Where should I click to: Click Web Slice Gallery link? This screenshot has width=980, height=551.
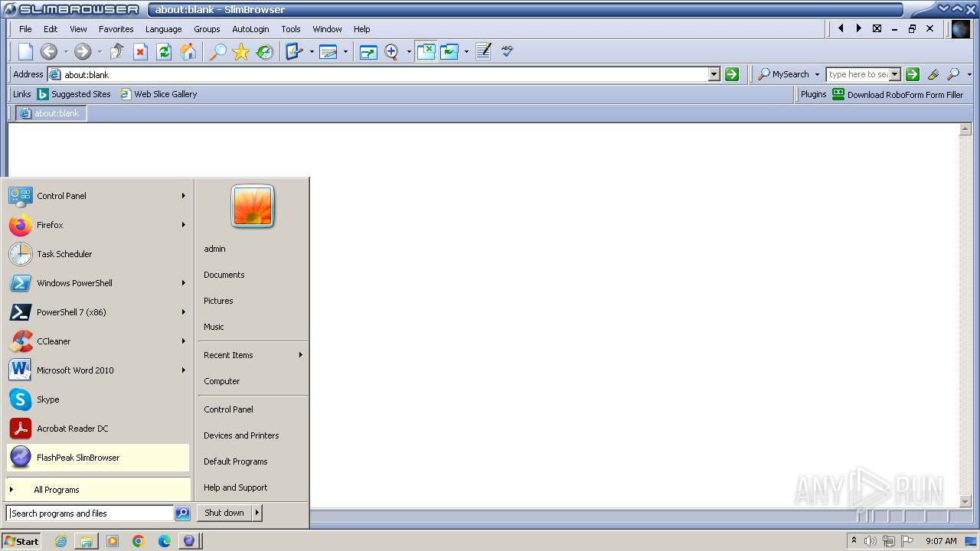click(158, 94)
